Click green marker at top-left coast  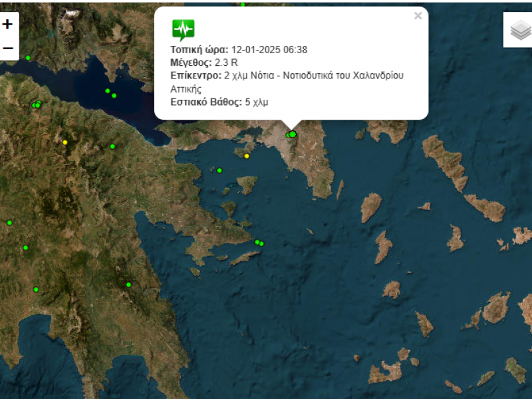click(28, 58)
